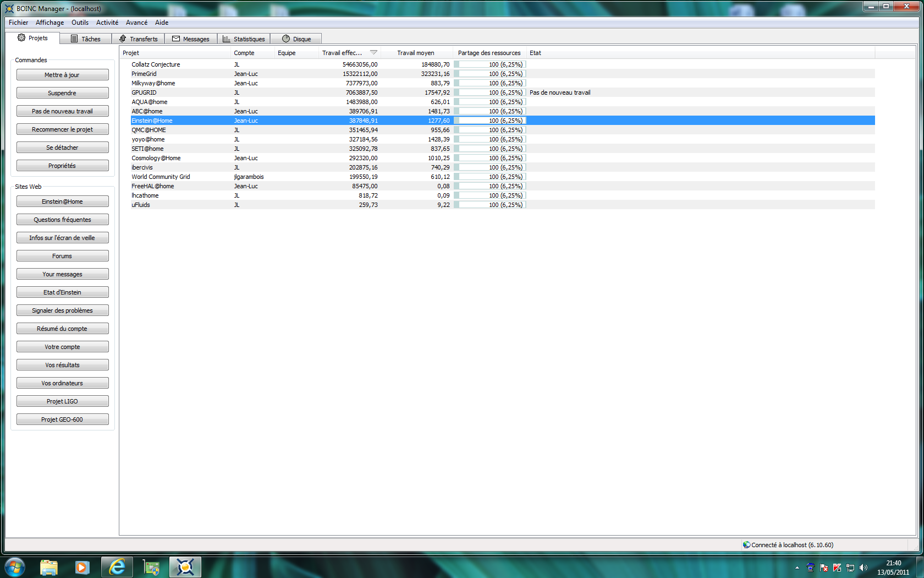Toggle sort arrow on Travail effectué column

pyautogui.click(x=373, y=53)
